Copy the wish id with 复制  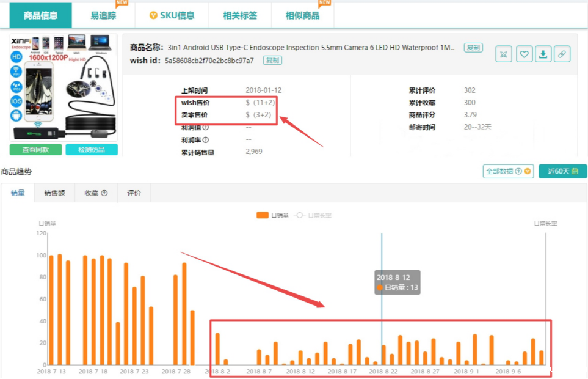point(272,61)
